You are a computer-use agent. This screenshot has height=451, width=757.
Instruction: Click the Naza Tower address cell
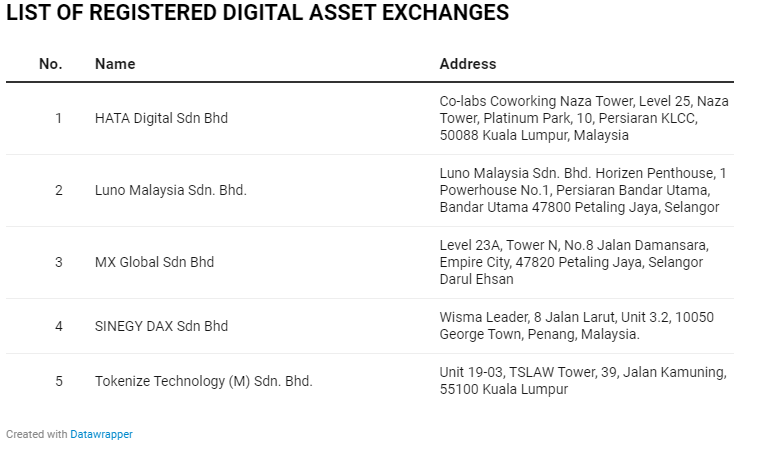click(584, 118)
